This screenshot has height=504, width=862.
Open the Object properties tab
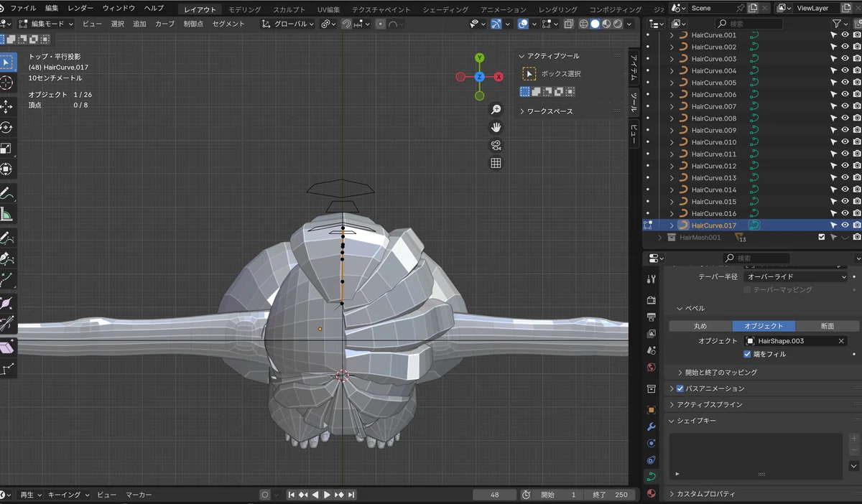651,410
